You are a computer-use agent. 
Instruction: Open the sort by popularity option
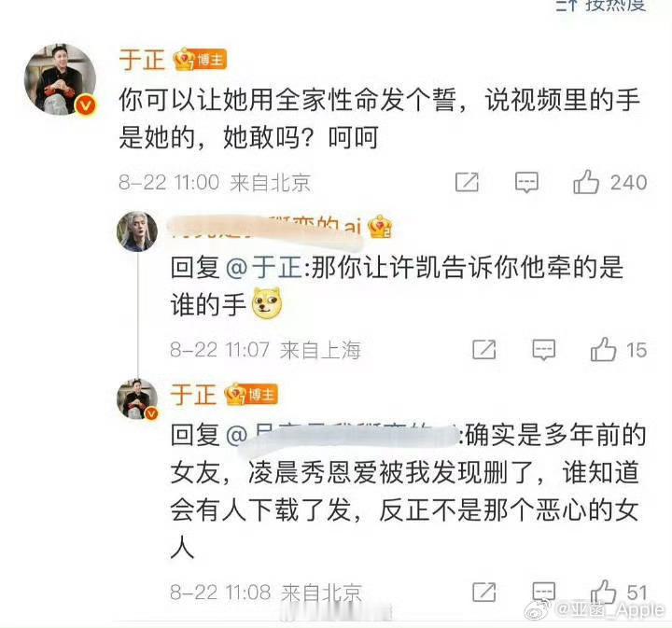(x=601, y=6)
